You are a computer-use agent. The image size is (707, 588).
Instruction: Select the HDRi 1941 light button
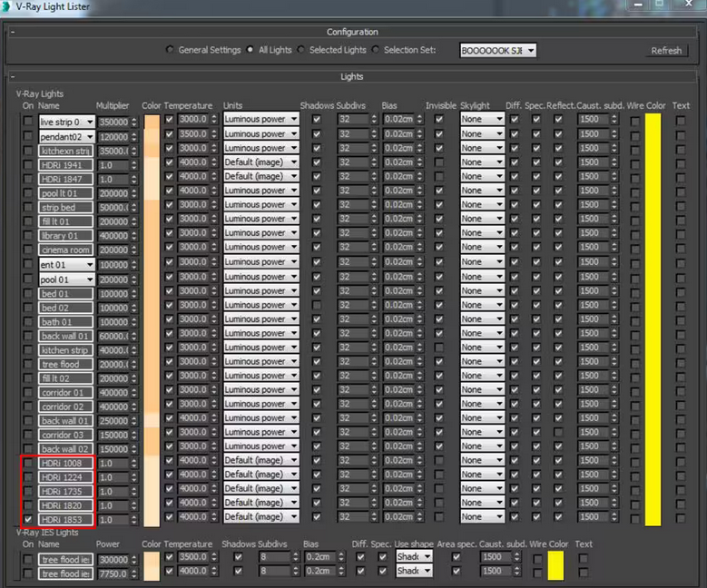tap(66, 165)
